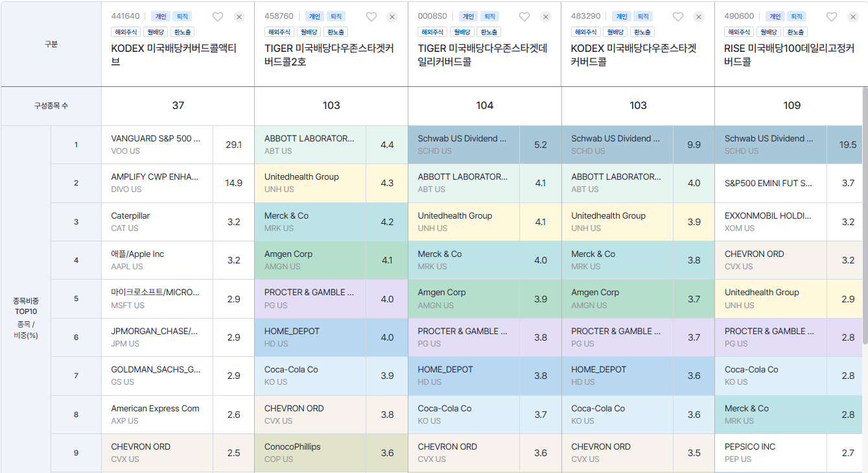Click the holdings count 109
The width and height of the screenshot is (868, 473).
[x=792, y=105]
